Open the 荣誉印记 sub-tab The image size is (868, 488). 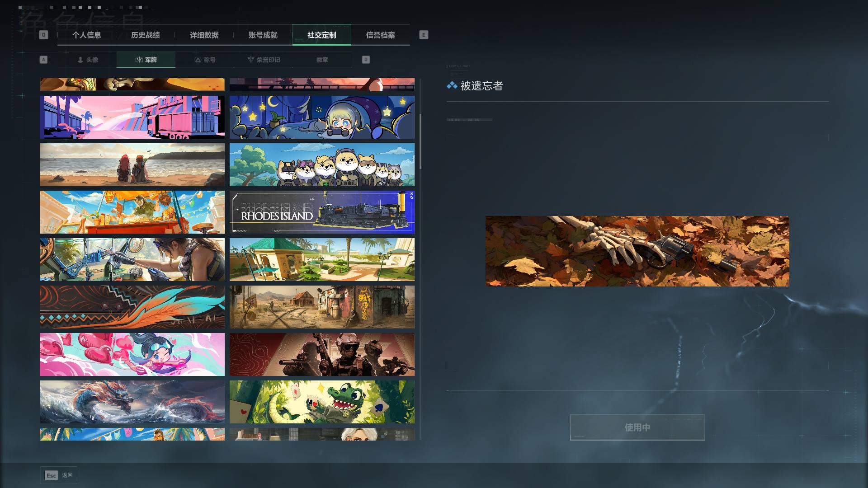tap(264, 60)
